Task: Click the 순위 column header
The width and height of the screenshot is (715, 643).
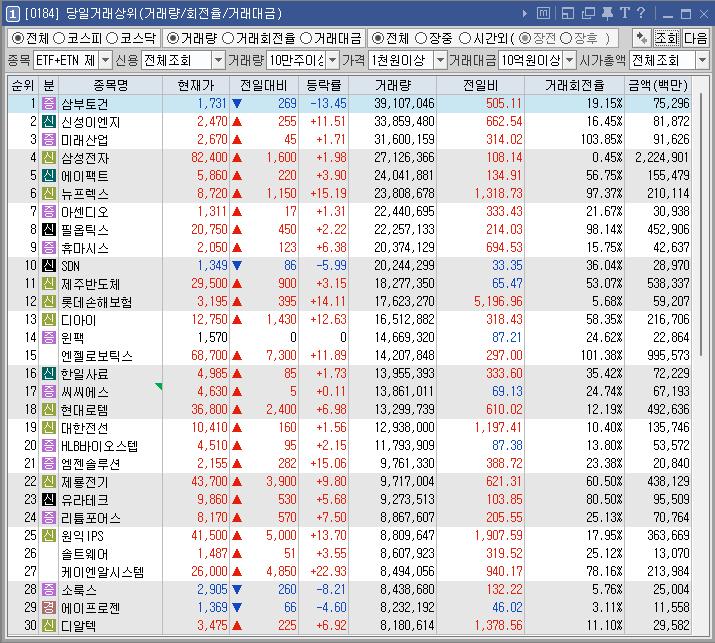Action: pyautogui.click(x=23, y=85)
